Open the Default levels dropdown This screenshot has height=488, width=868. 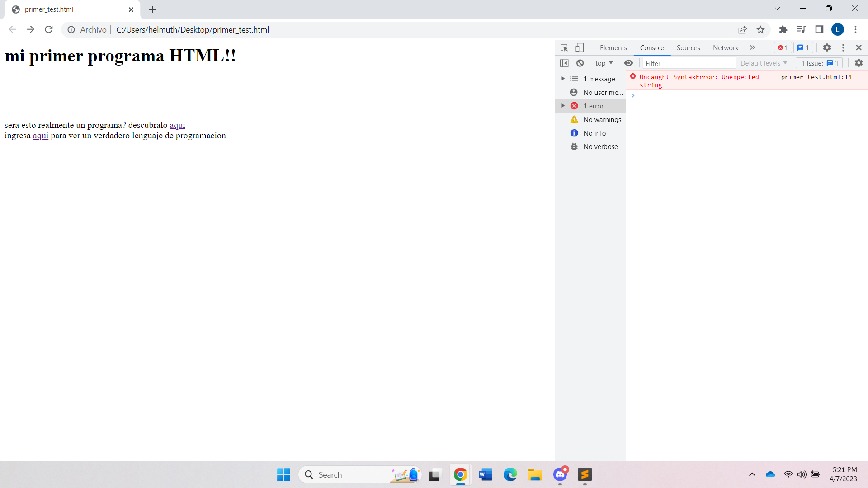click(764, 63)
